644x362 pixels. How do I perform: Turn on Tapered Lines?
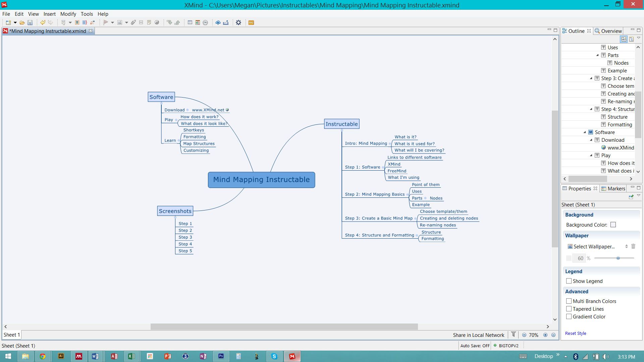[x=569, y=309]
